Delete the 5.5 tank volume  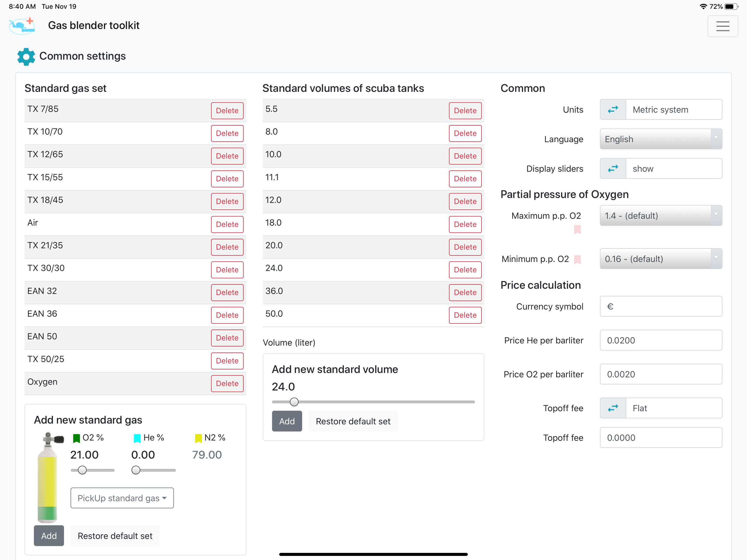465,110
